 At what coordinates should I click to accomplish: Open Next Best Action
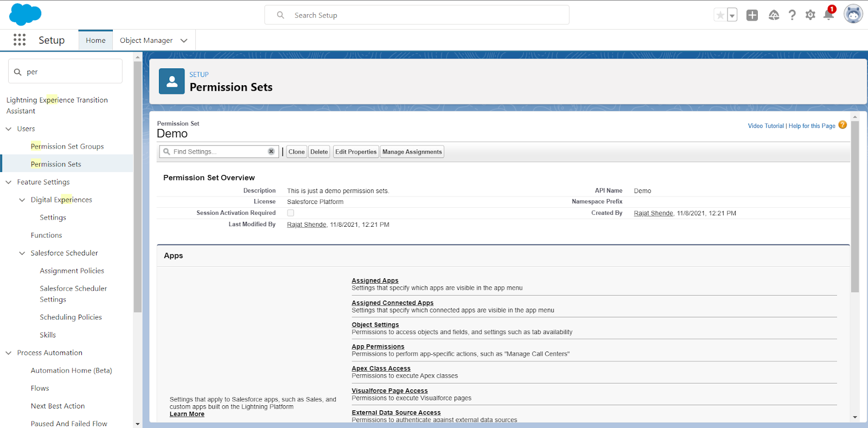pyautogui.click(x=58, y=406)
